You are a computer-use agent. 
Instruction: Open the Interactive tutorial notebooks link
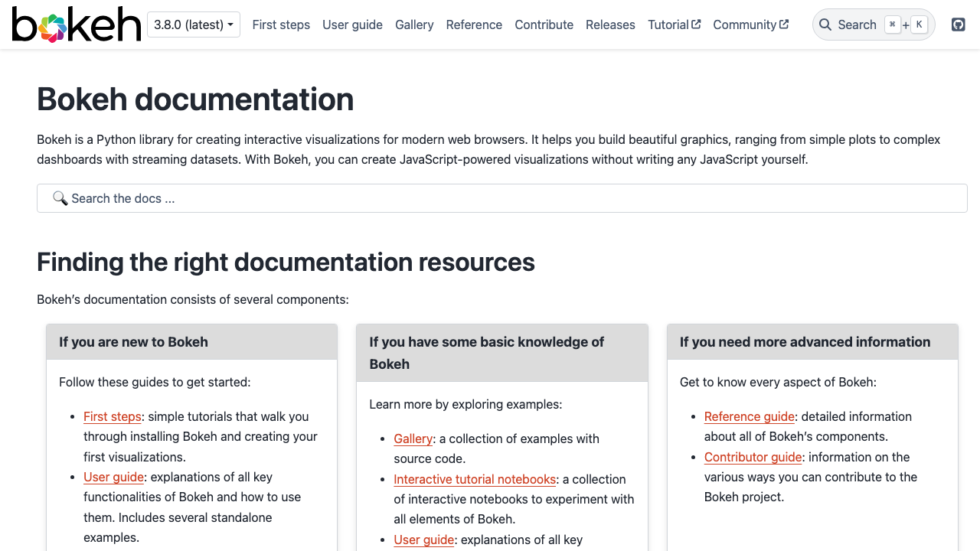coord(475,479)
